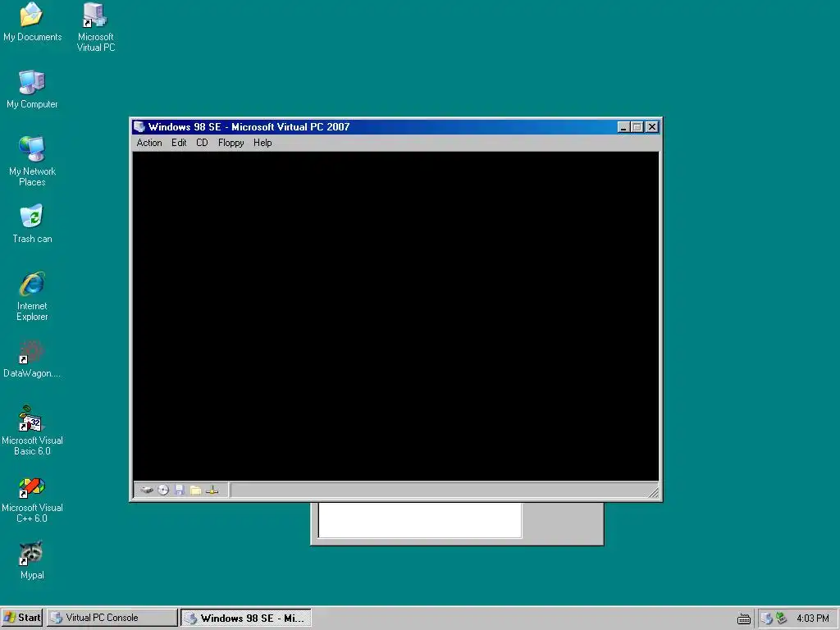Close the Windows 98 SE window

coord(652,127)
